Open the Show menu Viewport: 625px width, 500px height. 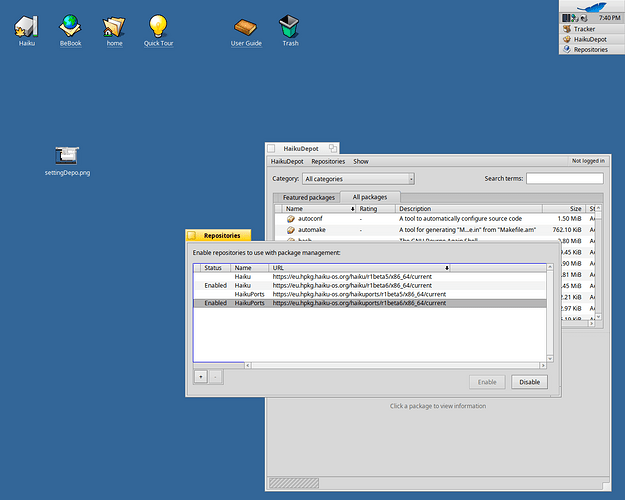[x=361, y=161]
